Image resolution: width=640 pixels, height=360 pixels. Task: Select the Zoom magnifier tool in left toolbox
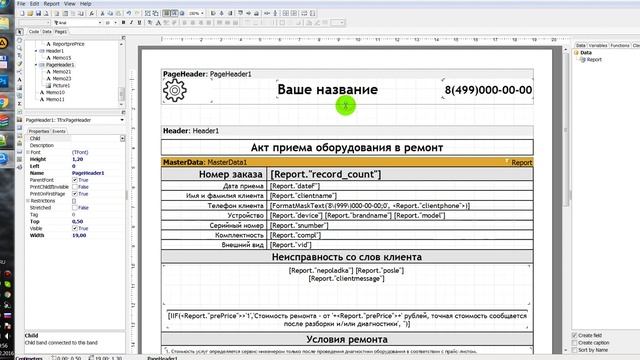(x=20, y=48)
